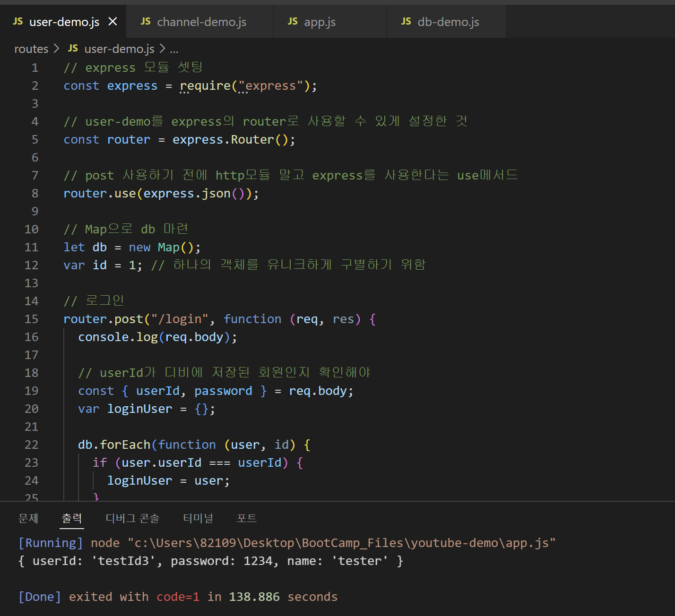Click the JS icon on channel-demo.js tab

point(146,22)
